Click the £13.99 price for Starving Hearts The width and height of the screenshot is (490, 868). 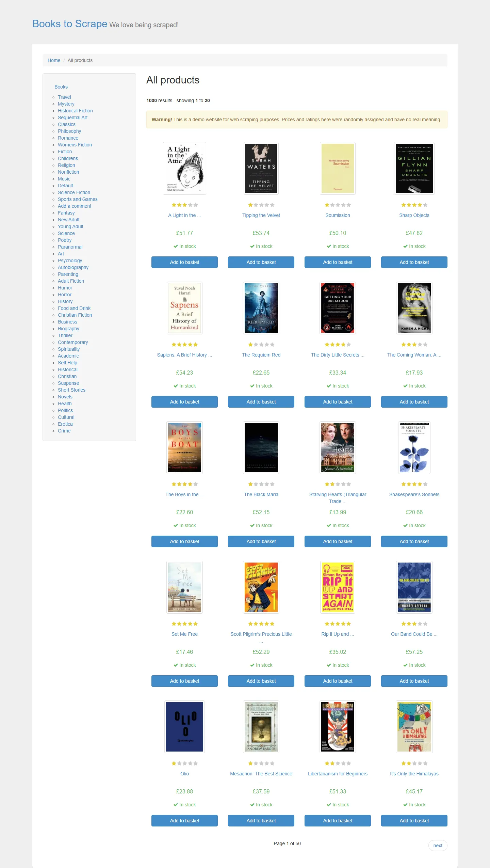click(x=338, y=512)
